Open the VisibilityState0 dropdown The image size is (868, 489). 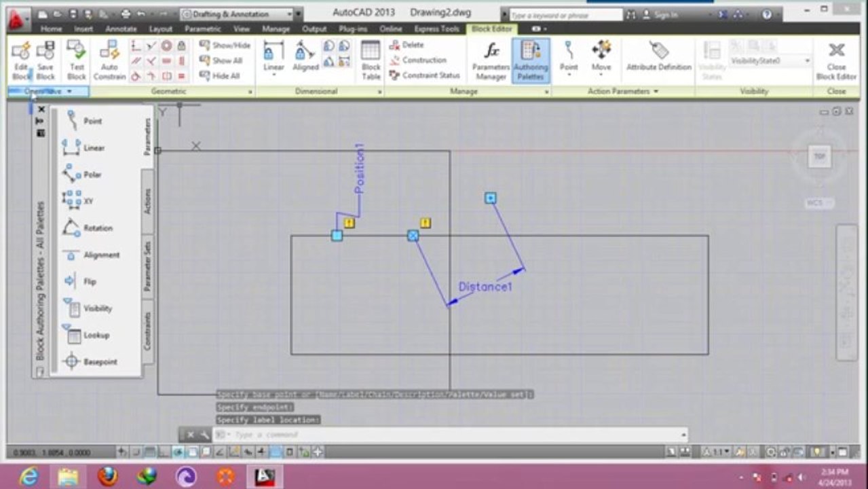pyautogui.click(x=770, y=60)
